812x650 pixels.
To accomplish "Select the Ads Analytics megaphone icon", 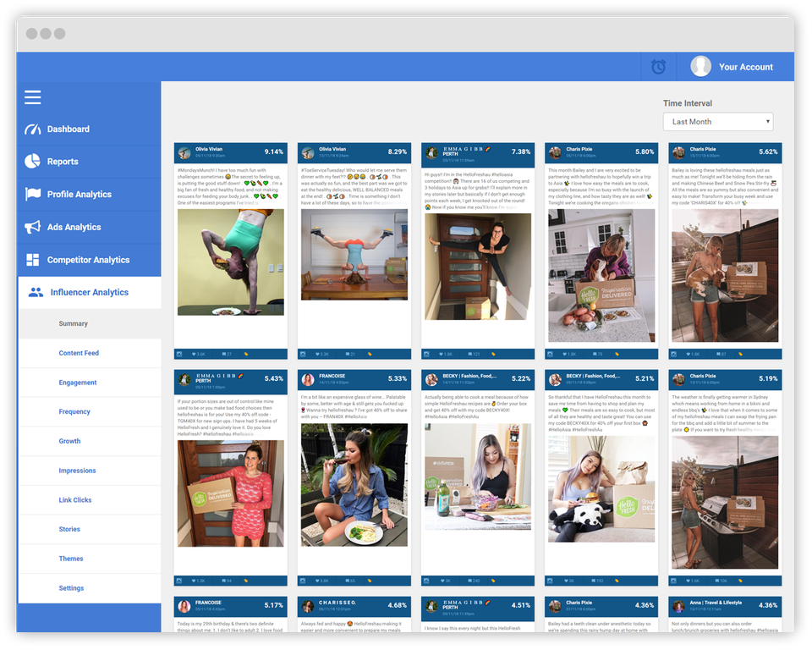I will (32, 226).
